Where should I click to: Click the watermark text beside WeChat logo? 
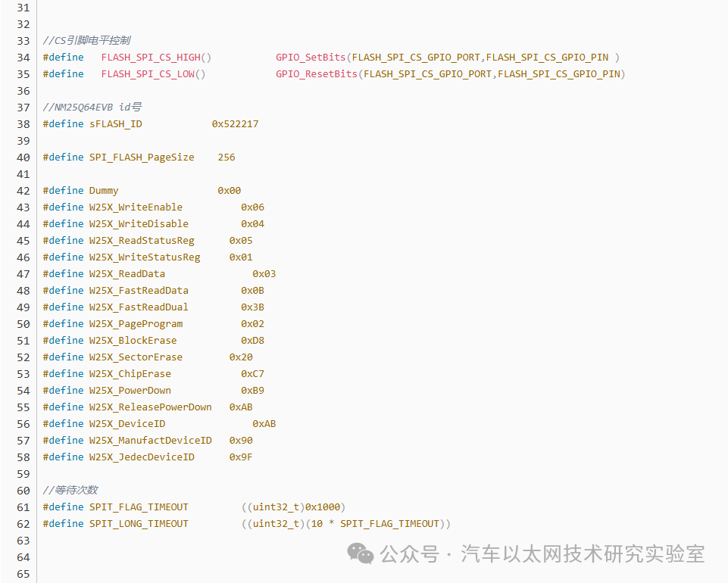(542, 553)
